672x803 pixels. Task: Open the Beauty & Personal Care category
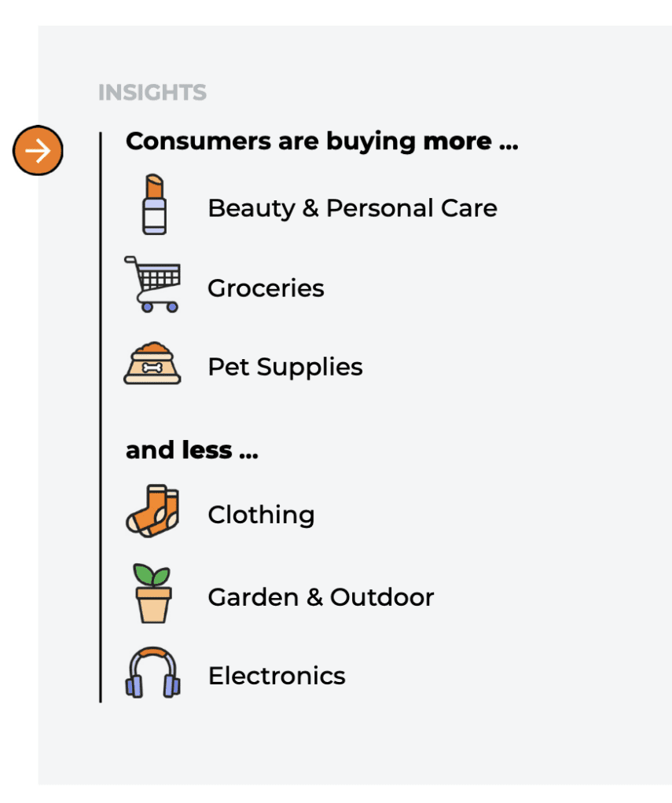pos(352,208)
